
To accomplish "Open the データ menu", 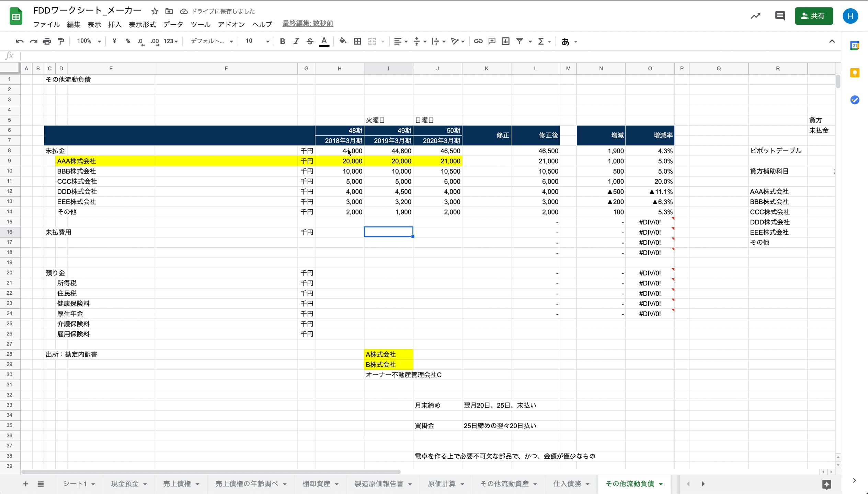I will pyautogui.click(x=173, y=24).
